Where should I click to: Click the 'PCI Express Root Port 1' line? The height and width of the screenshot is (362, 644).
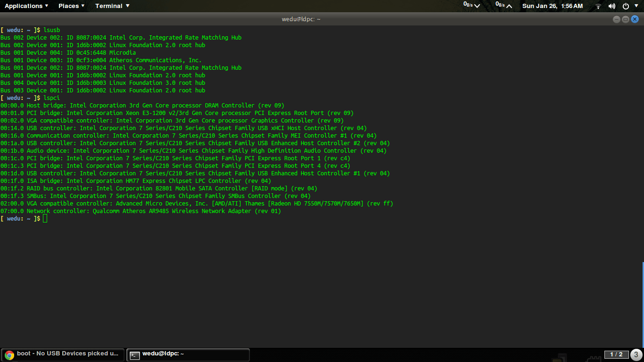click(x=175, y=158)
